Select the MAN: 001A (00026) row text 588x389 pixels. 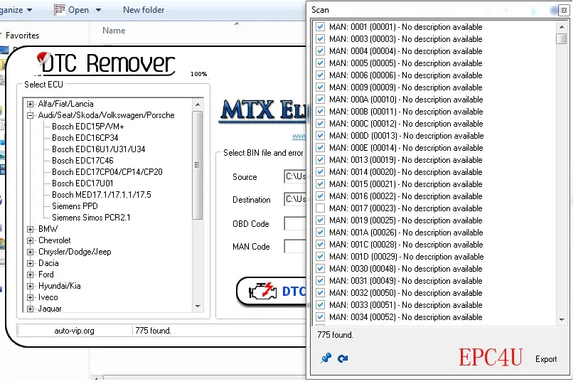[406, 233]
